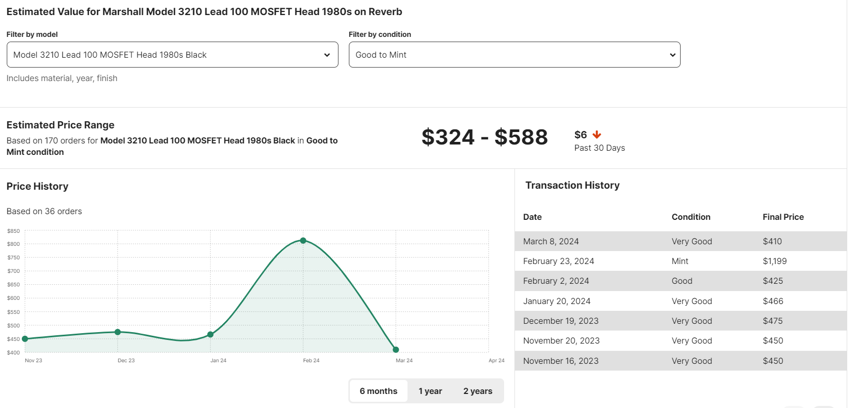
Task: Switch chart to 2 years range
Action: [478, 391]
